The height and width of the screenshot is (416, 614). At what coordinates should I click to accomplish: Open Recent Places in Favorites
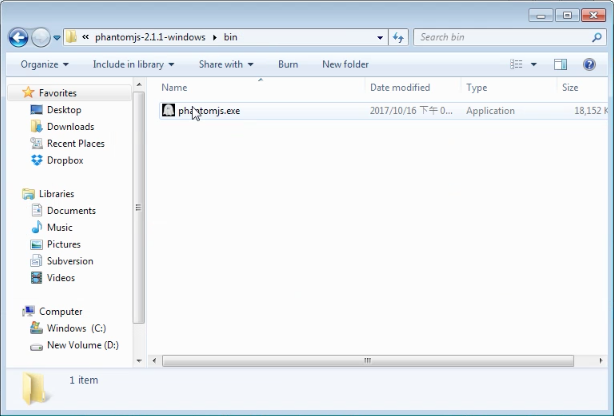point(76,143)
